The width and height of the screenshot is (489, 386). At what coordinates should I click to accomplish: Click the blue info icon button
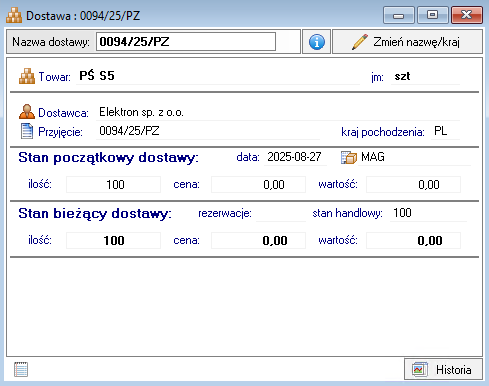[x=316, y=42]
